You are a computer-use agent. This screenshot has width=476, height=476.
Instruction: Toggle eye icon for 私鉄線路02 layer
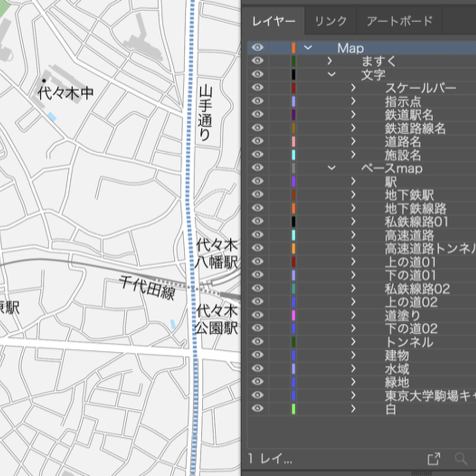[x=258, y=288]
